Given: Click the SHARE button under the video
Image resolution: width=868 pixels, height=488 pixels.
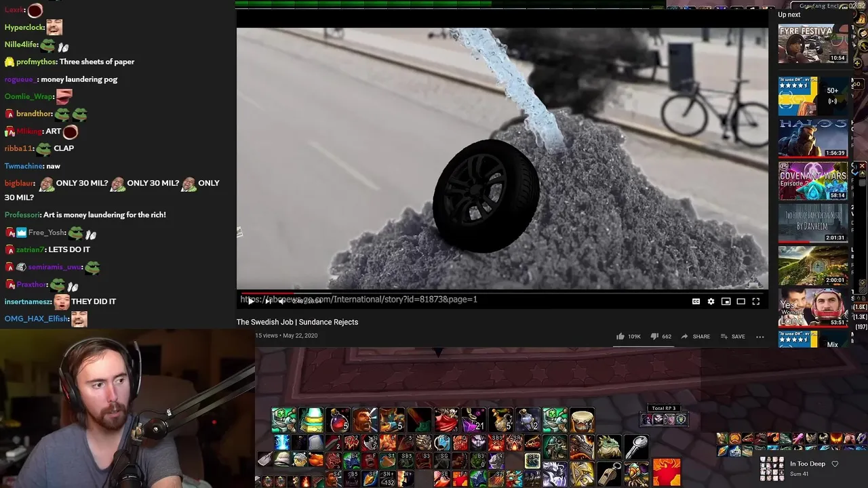Looking at the screenshot, I should pos(696,336).
